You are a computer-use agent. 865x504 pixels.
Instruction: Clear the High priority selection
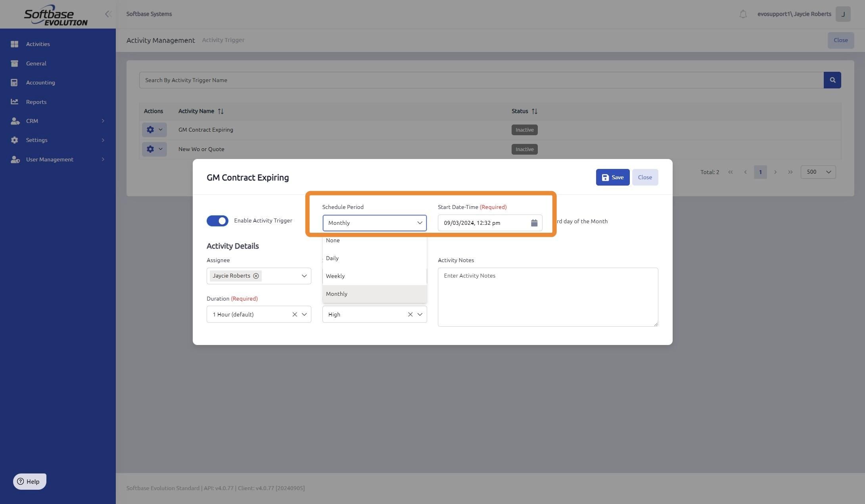410,314
